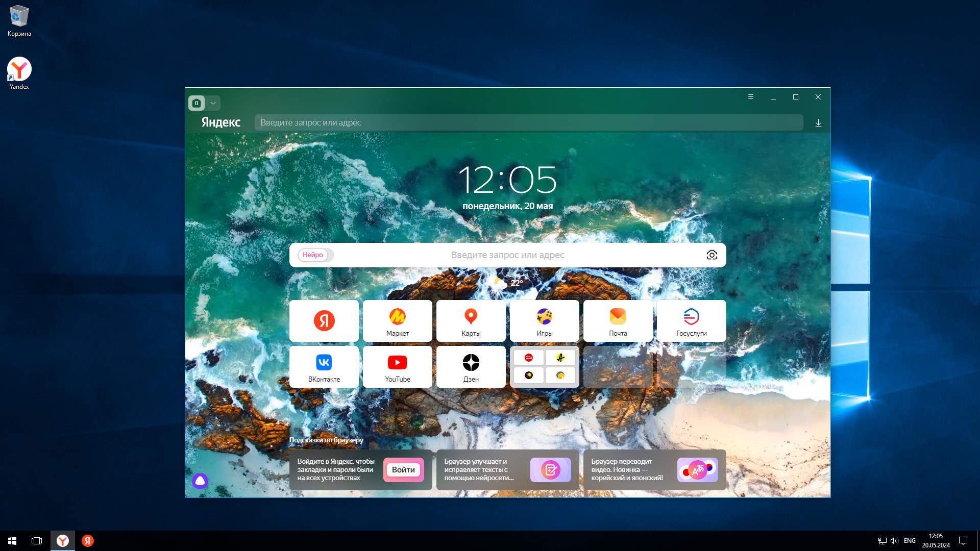Viewport: 980px width, 551px height.
Task: Open the Task View taskbar button
Action: coord(37,541)
